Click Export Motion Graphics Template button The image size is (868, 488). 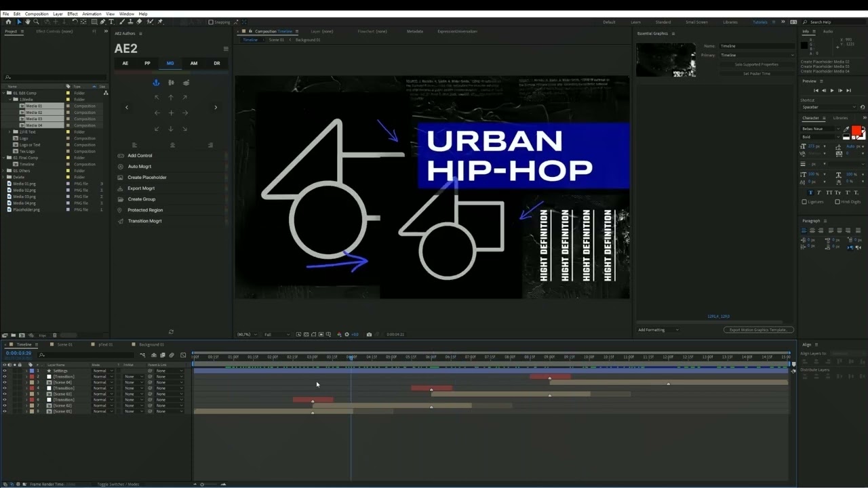pos(758,330)
